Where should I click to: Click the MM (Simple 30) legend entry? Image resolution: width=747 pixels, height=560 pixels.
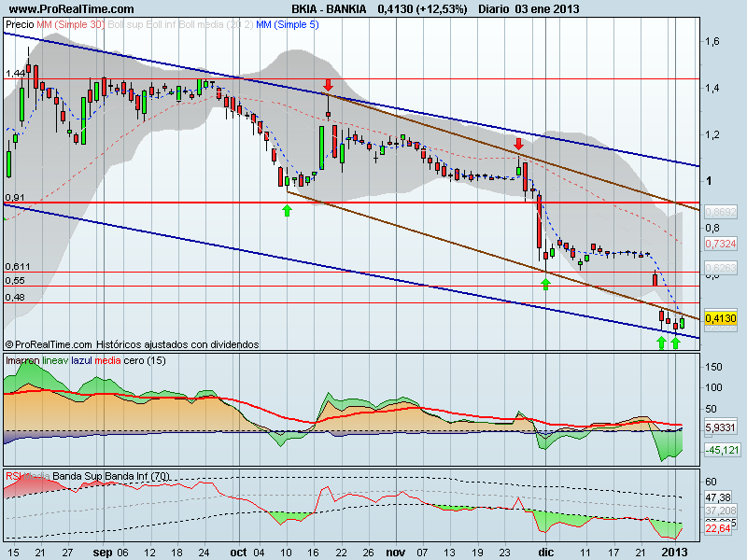(x=70, y=25)
